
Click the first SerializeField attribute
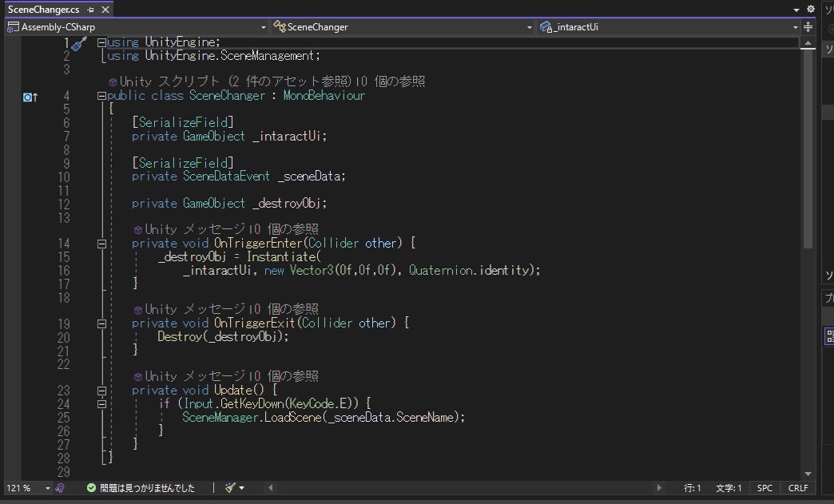coord(182,122)
